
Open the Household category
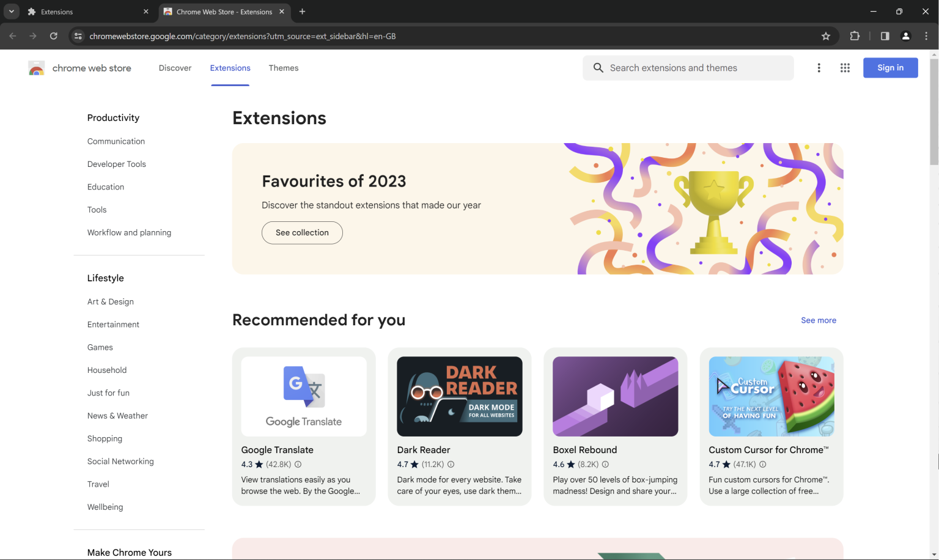click(x=107, y=370)
